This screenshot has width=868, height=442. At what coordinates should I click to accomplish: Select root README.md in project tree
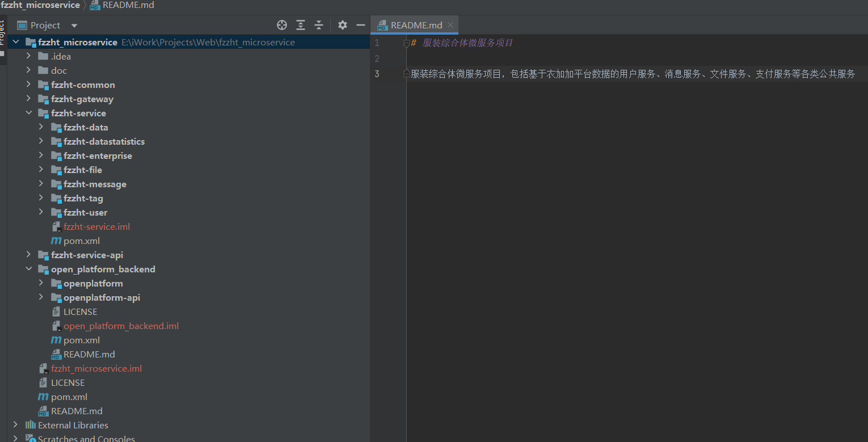77,411
